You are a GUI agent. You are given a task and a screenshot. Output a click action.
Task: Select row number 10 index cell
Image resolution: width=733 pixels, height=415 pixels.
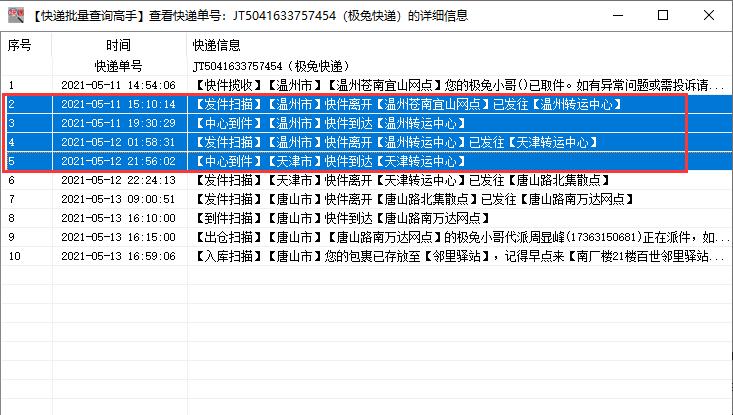[x=14, y=256]
